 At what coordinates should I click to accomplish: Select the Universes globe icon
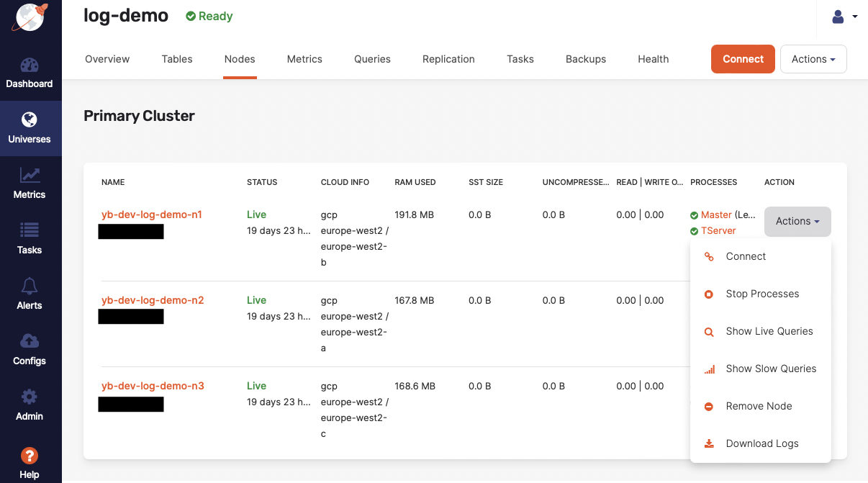30,119
